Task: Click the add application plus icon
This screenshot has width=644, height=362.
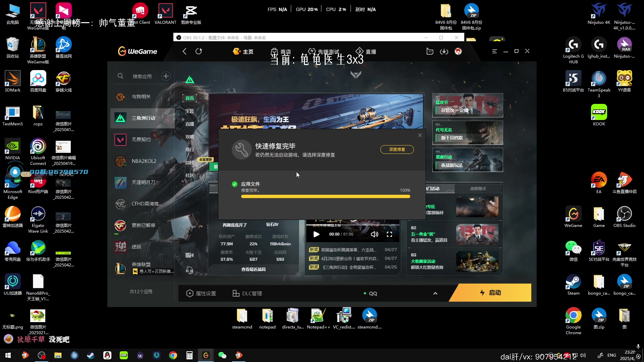Action: click(166, 76)
